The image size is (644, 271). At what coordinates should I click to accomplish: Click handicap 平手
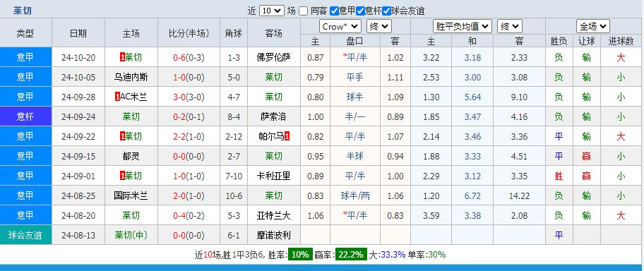click(355, 77)
